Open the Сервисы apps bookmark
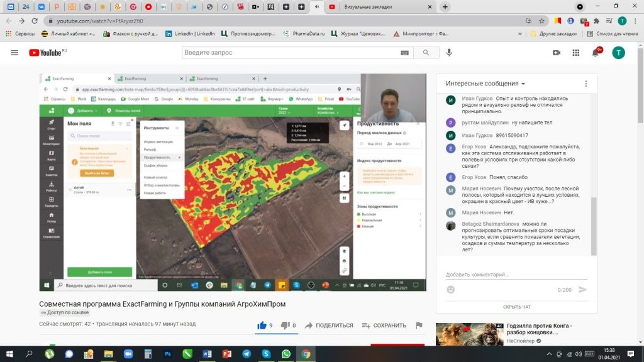Viewport: 644px width, 362px height. tap(20, 34)
